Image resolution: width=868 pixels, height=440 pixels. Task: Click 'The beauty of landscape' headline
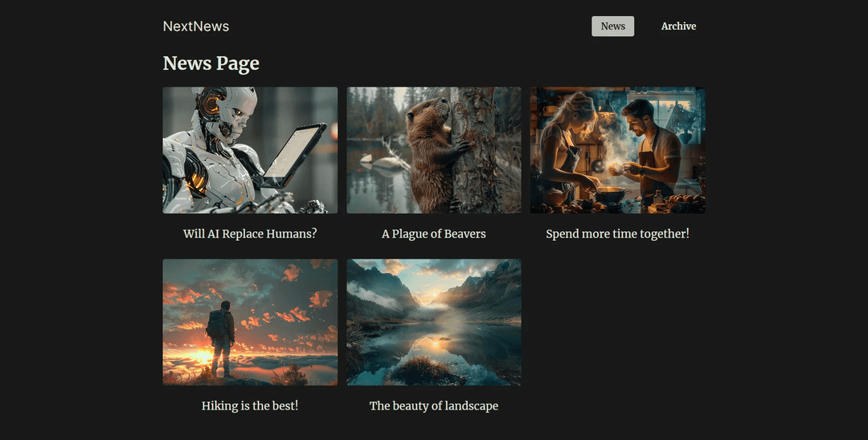point(433,405)
